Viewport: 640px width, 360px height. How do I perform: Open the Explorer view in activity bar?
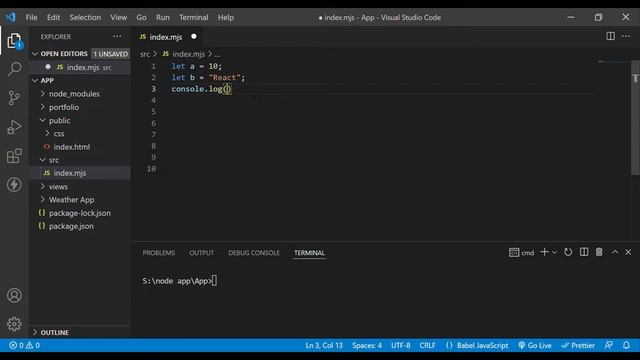(14, 41)
